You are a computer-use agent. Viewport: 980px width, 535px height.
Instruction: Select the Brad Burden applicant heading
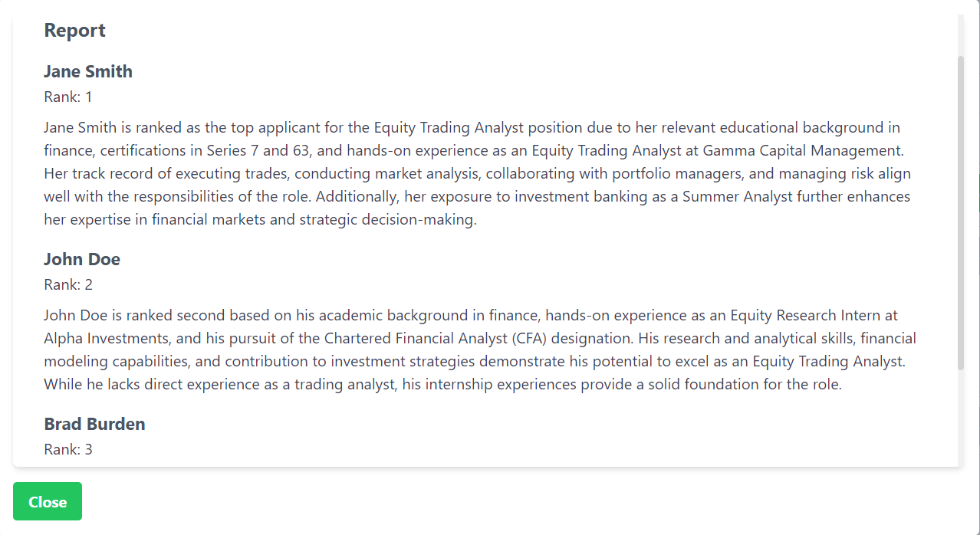94,425
